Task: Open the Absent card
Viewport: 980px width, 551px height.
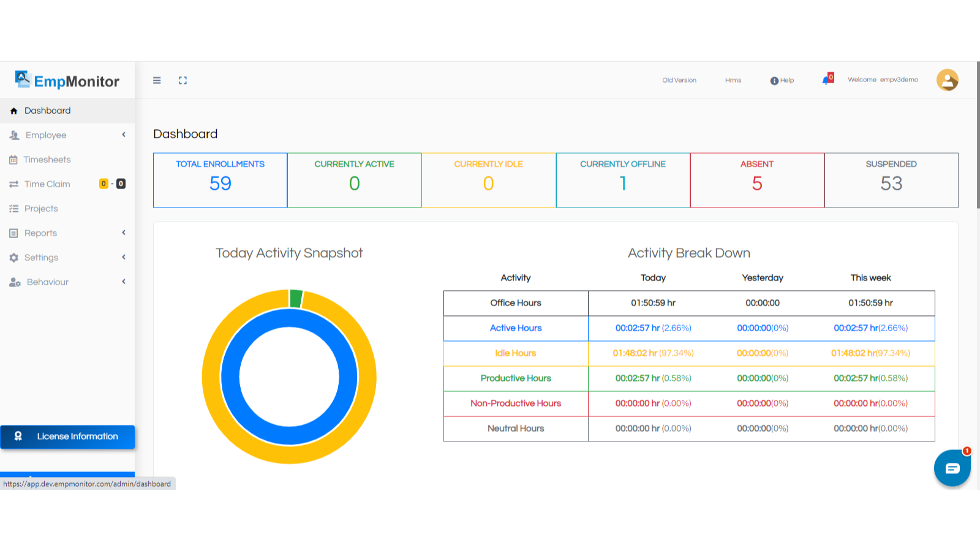Action: tap(757, 180)
